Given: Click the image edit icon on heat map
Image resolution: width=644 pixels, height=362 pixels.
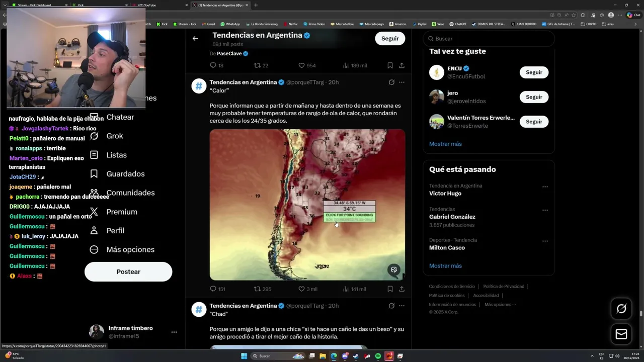Looking at the screenshot, I should (394, 269).
